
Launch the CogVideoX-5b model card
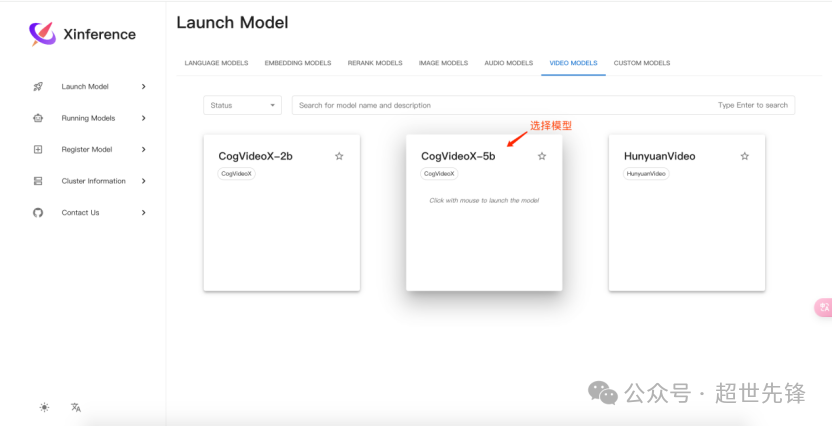(484, 212)
